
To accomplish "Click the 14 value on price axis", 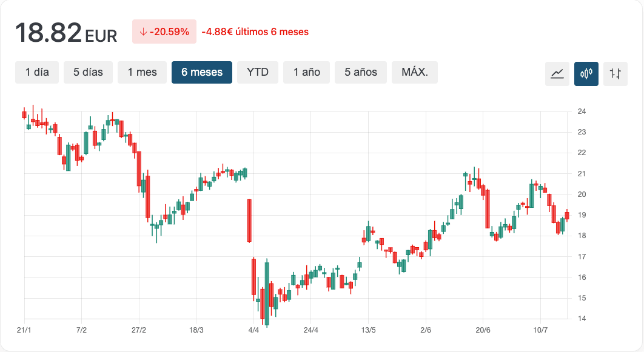I will click(x=582, y=319).
